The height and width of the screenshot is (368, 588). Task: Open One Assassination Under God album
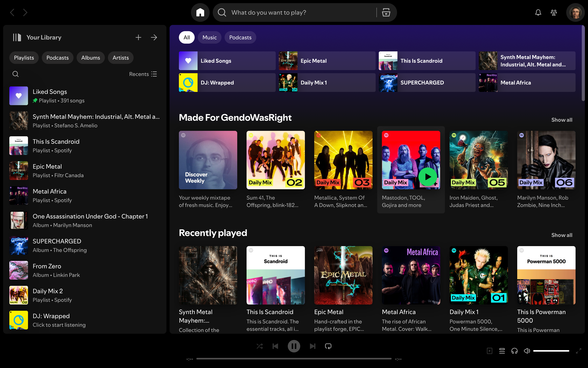pyautogui.click(x=85, y=220)
